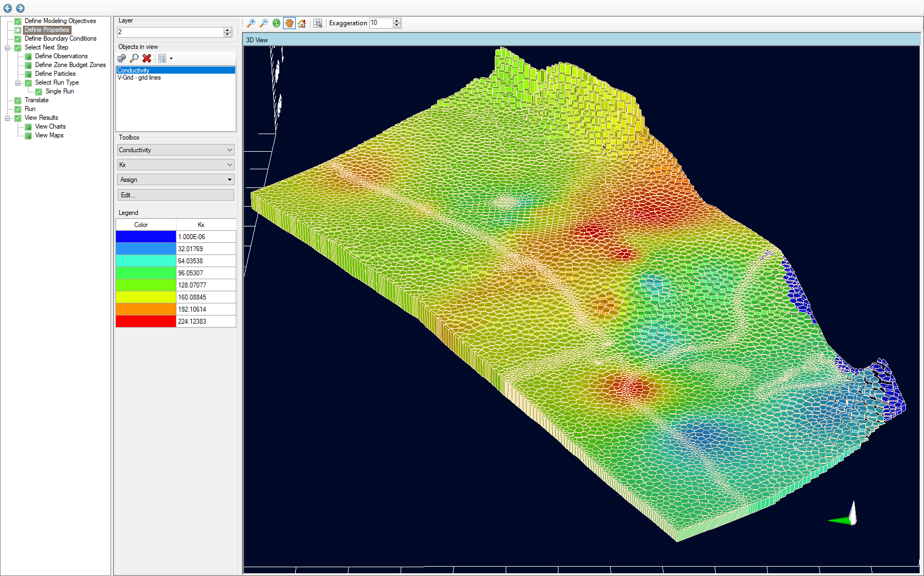This screenshot has height=576, width=924.
Task: Open the Conductivity toolbox dropdown
Action: (x=175, y=149)
